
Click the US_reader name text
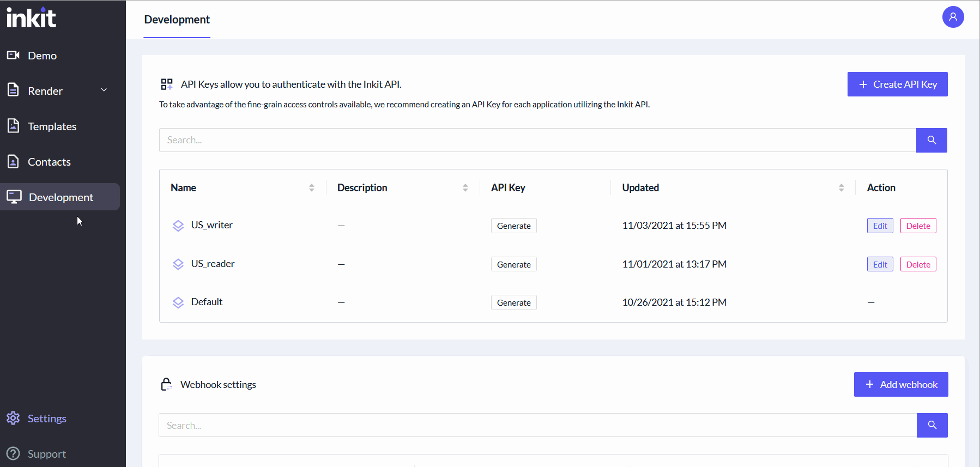(213, 264)
